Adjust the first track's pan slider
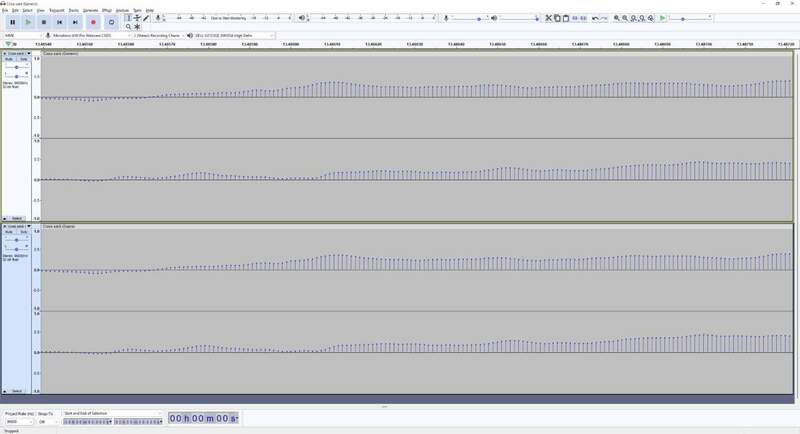 16,76
